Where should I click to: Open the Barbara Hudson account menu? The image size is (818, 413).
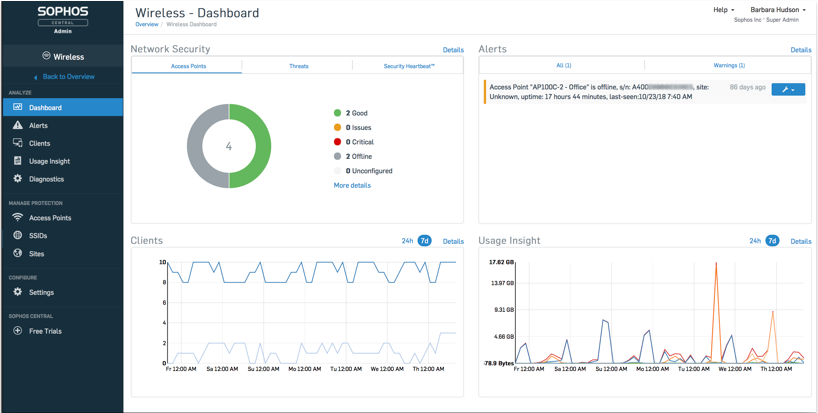[x=778, y=10]
